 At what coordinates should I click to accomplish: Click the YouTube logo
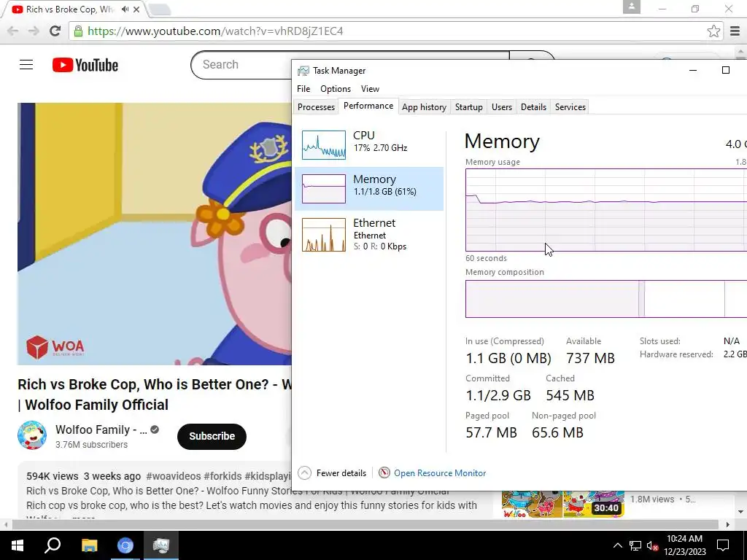85,65
